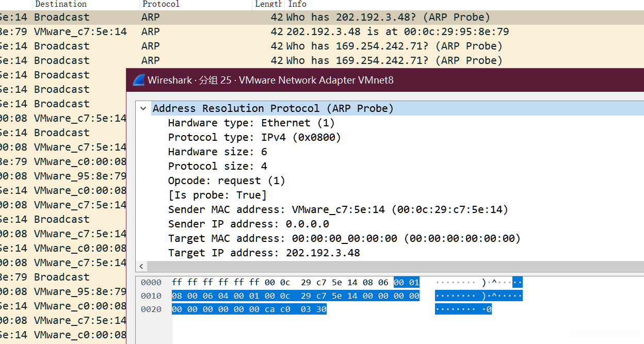Image resolution: width=644 pixels, height=344 pixels.
Task: Click the Protocol size: 4 field
Action: (217, 166)
